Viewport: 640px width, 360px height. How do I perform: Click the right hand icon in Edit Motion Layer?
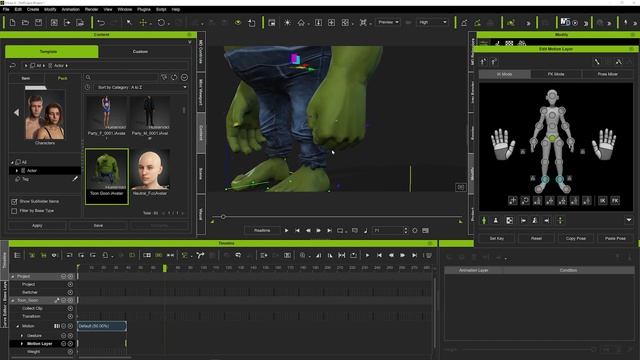tap(604, 144)
